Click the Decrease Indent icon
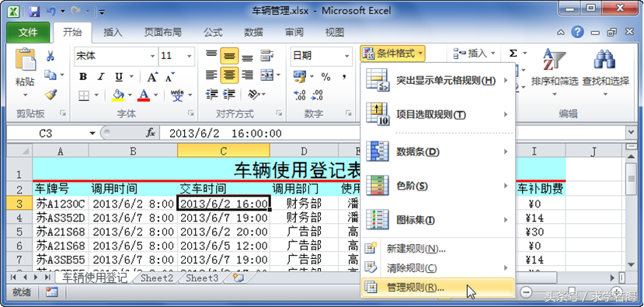644x307 pixels. [x=212, y=95]
